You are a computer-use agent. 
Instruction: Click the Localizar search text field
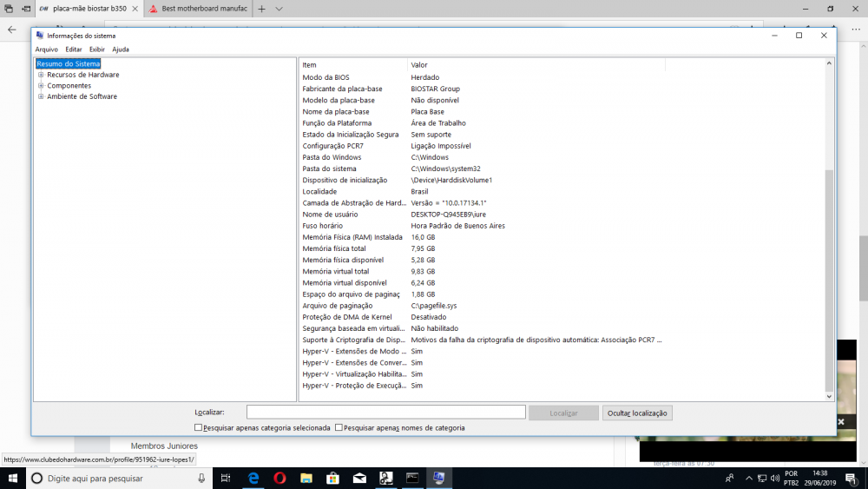(385, 413)
